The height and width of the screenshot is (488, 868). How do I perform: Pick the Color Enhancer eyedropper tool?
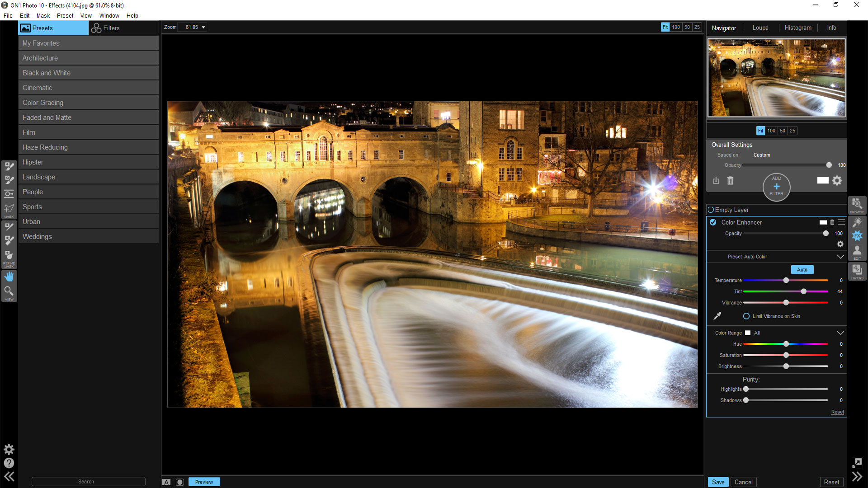(717, 316)
